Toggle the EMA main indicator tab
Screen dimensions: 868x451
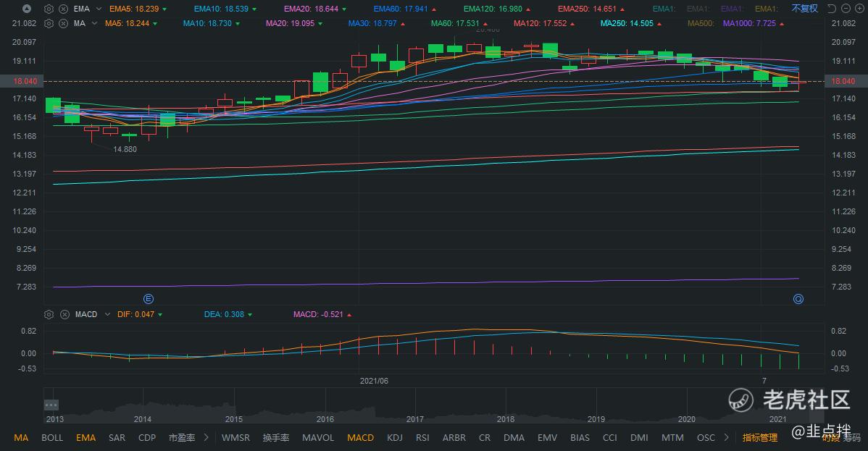click(x=85, y=438)
